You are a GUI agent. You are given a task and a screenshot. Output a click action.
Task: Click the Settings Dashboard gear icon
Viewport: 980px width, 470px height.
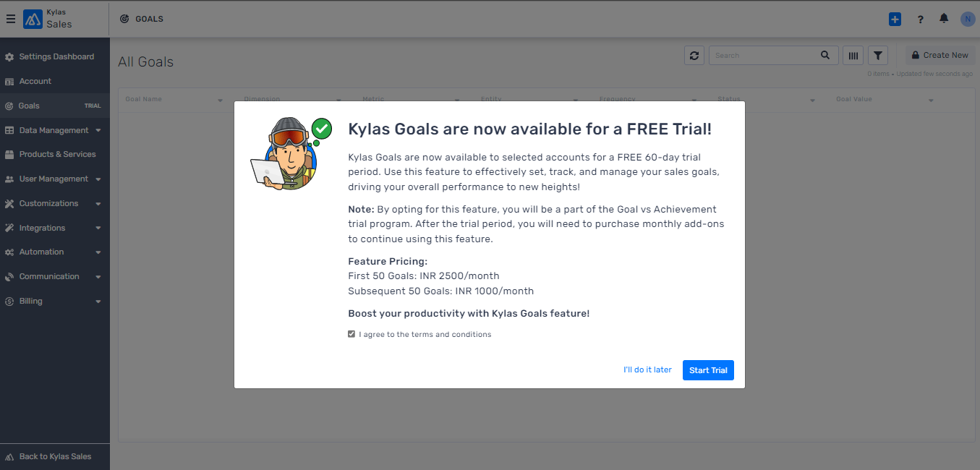(9, 57)
